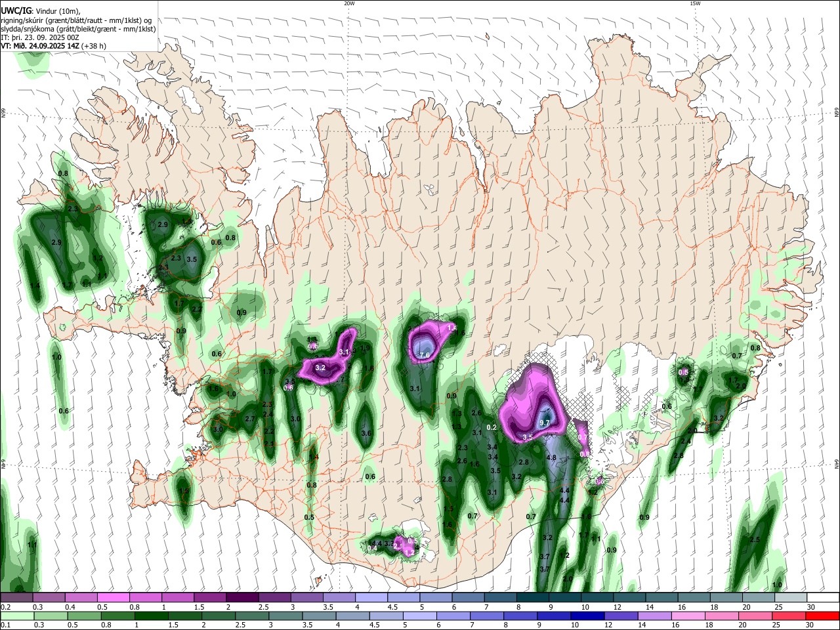Choose the white 30 swatch ending the snow legend
Screen dimensions: 840x630
822,597
